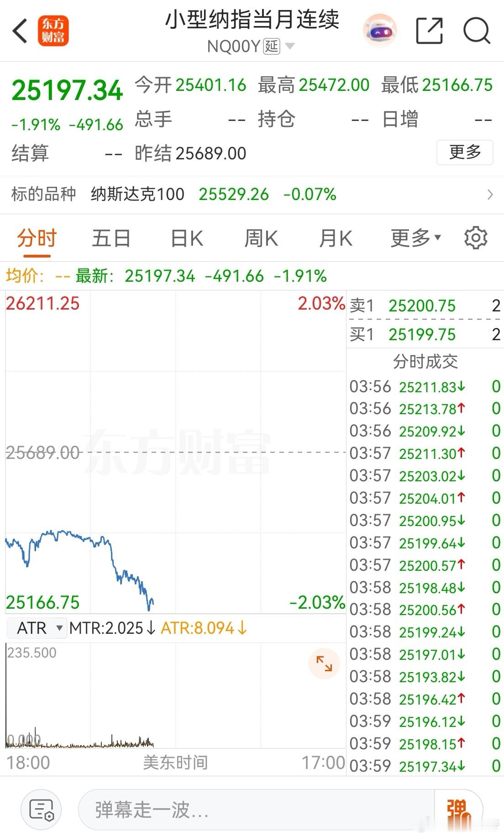Tap the AI assistant robot icon
Screen dimensions: 504x837
click(x=380, y=30)
